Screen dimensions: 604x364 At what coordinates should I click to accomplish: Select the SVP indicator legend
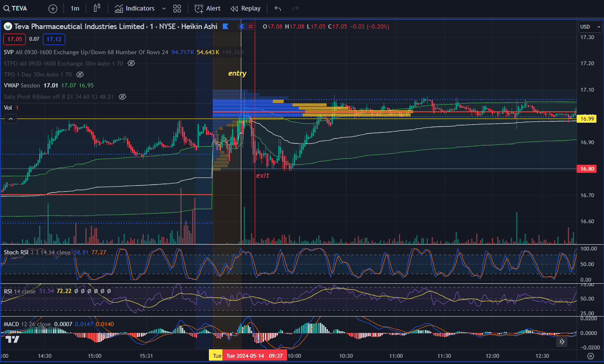[x=86, y=52]
